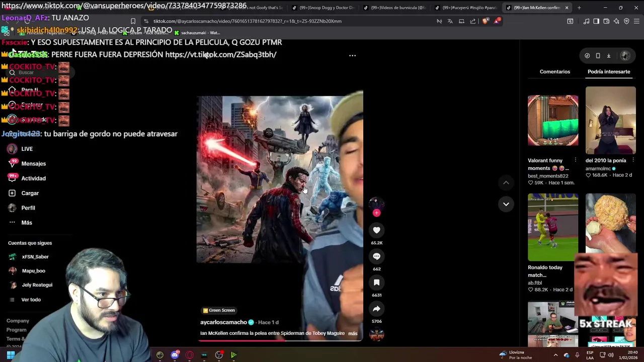Open Ronaldo today match thumbnail
The image size is (644, 362).
[553, 227]
